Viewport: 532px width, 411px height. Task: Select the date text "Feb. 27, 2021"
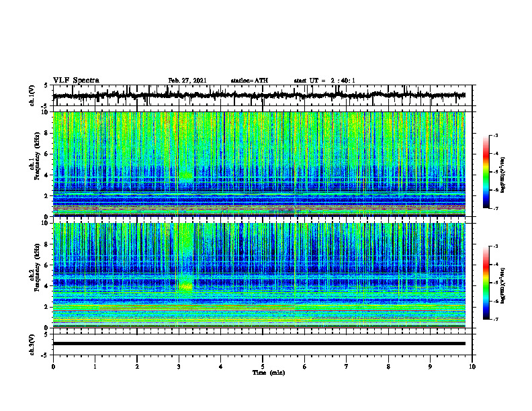pos(187,81)
